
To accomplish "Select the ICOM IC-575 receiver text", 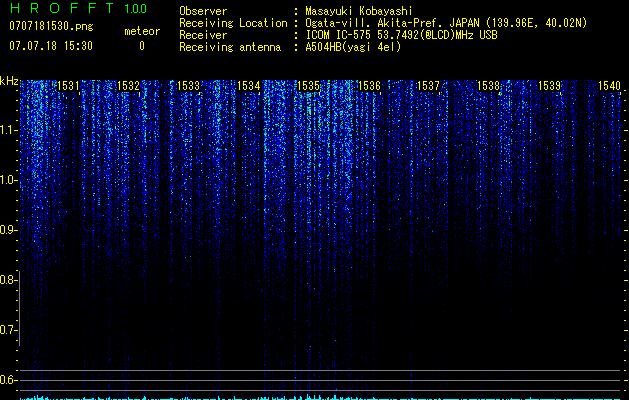I will click(x=401, y=35).
